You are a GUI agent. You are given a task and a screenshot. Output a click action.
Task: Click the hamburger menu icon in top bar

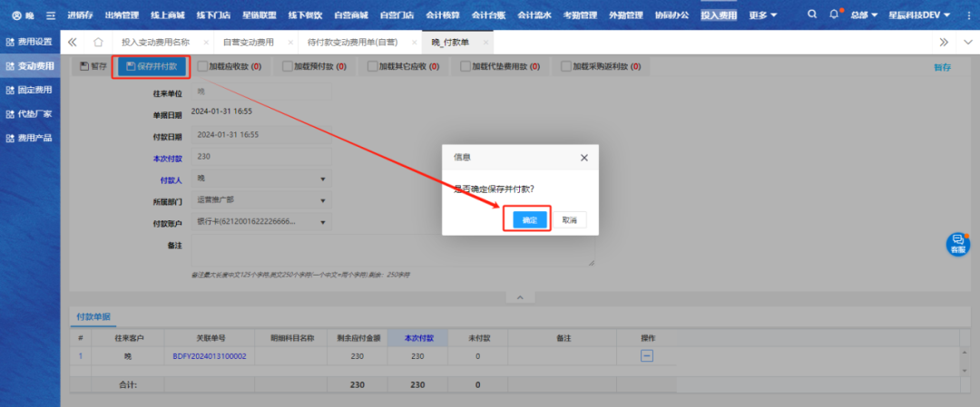51,15
